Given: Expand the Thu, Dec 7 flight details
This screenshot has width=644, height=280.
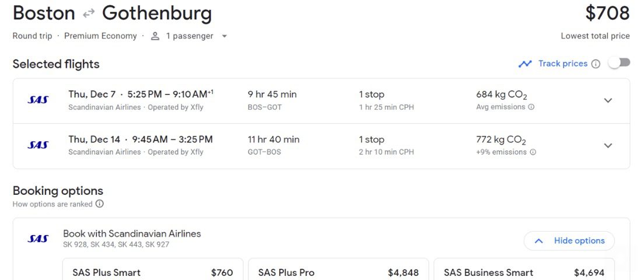Looking at the screenshot, I should tap(608, 100).
